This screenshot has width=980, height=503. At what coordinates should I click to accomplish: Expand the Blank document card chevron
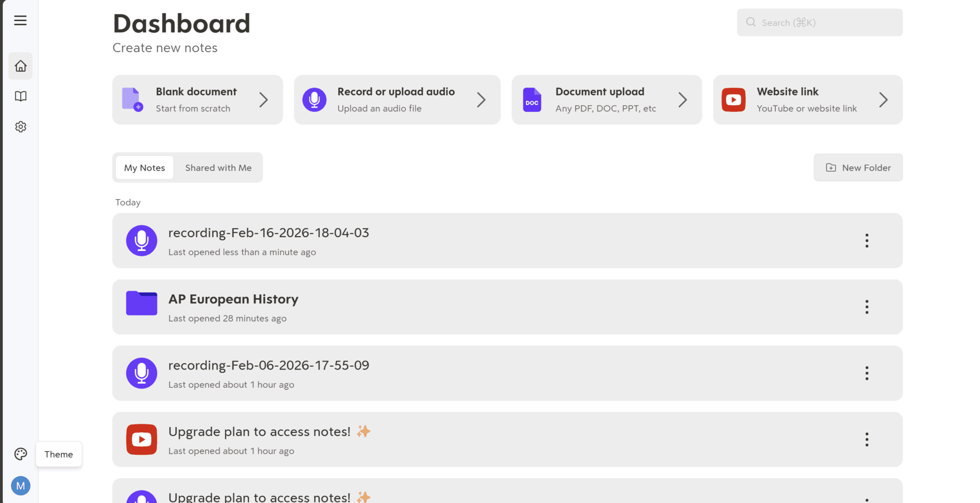tap(264, 99)
